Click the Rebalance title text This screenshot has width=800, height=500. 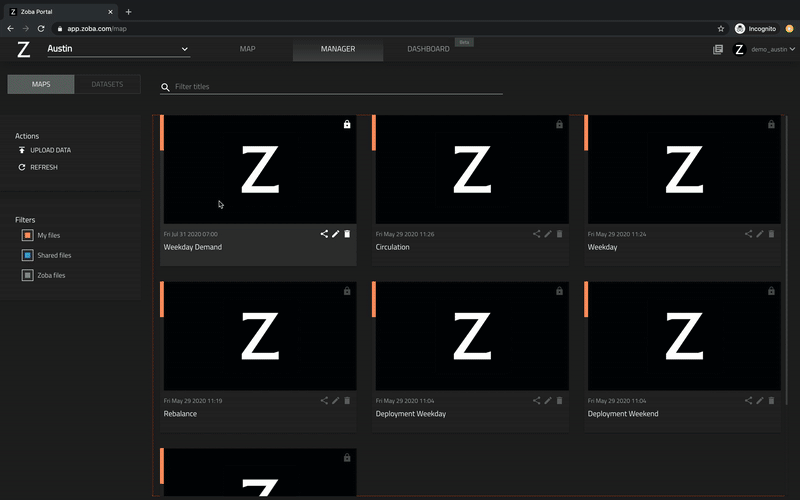[x=180, y=414]
